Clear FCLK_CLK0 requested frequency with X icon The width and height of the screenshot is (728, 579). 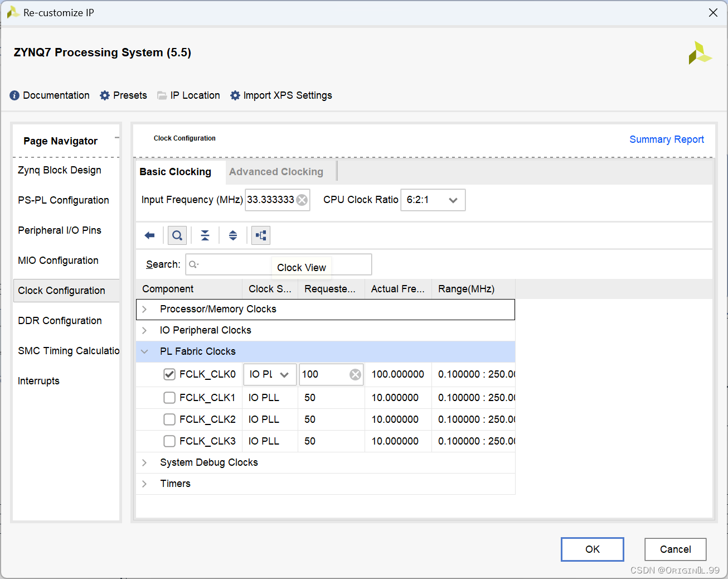click(355, 374)
